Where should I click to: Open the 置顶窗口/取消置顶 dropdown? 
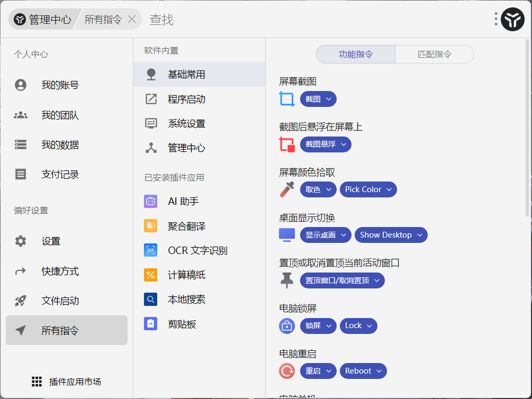(x=342, y=280)
